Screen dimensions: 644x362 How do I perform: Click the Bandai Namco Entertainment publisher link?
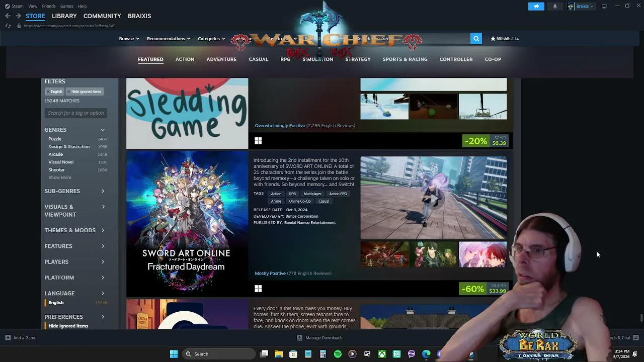pyautogui.click(x=310, y=223)
